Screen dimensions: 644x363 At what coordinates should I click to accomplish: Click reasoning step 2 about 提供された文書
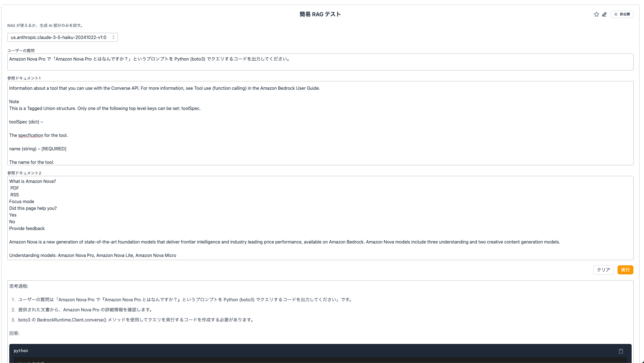[x=86, y=310]
